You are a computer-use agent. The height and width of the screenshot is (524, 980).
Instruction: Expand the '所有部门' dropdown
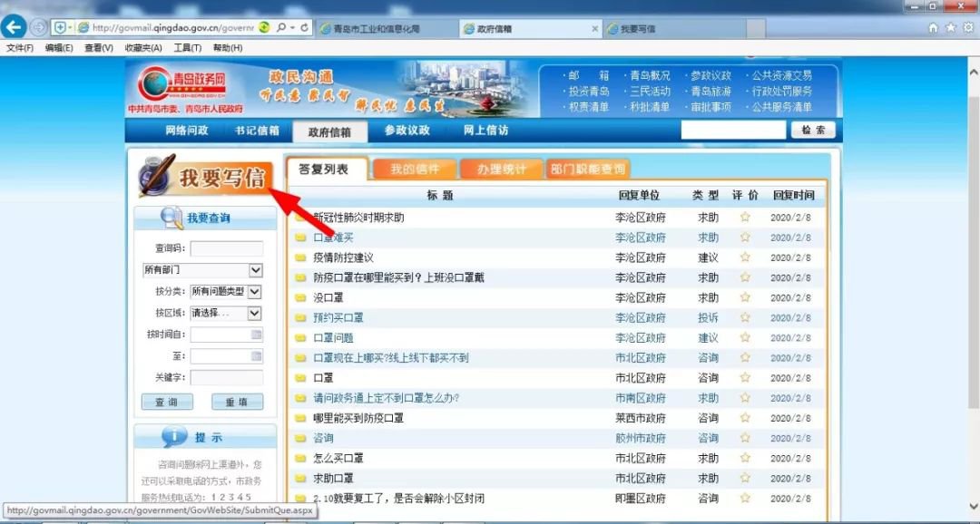pos(255,270)
